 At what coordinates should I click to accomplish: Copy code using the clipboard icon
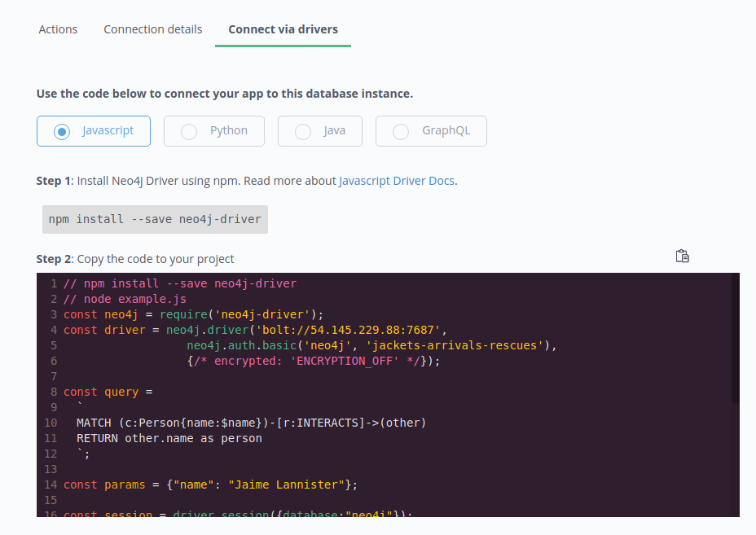pos(682,256)
